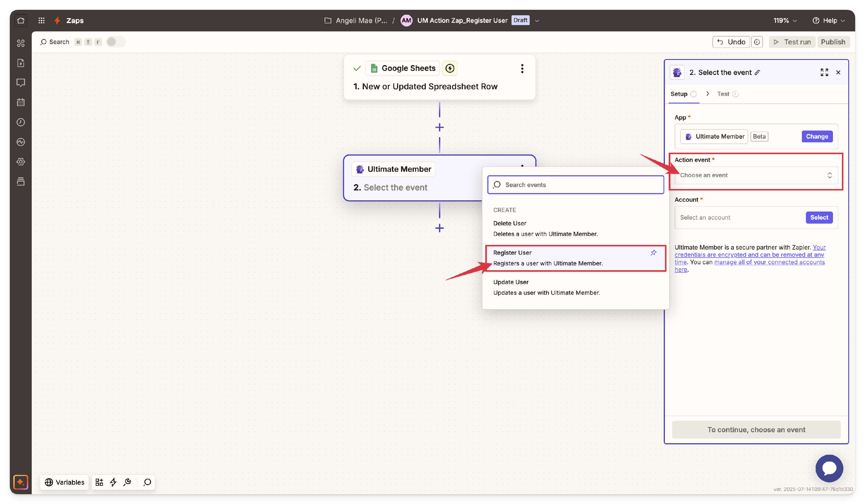Go to Zapier home icon

[21, 20]
